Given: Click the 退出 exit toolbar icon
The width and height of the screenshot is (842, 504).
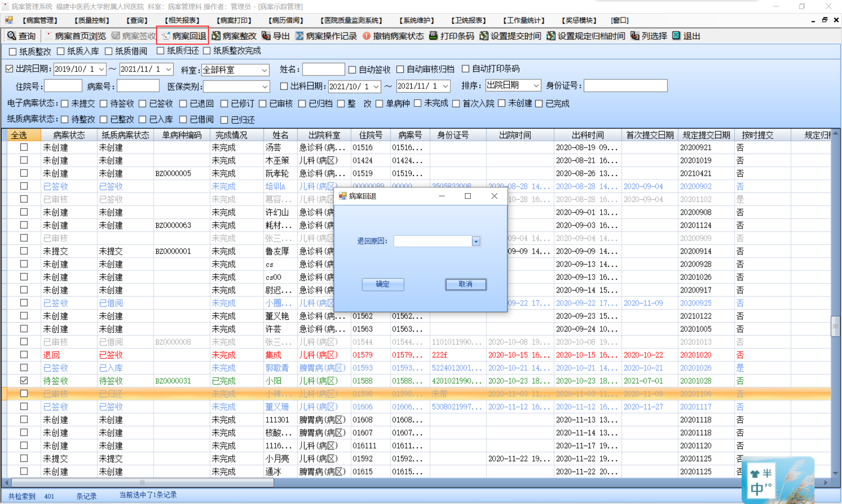Looking at the screenshot, I should tap(676, 36).
